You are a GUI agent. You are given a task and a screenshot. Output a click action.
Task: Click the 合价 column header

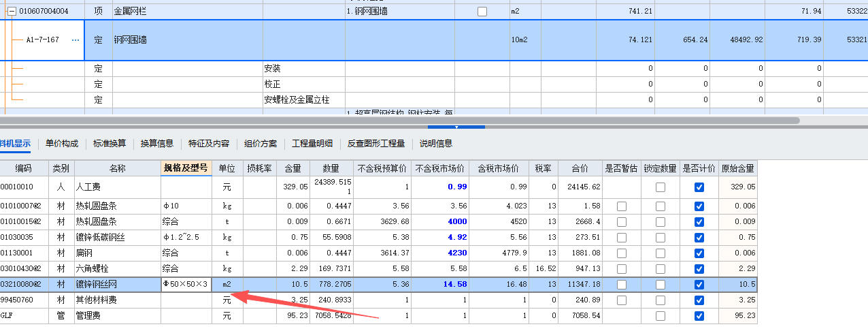point(580,168)
